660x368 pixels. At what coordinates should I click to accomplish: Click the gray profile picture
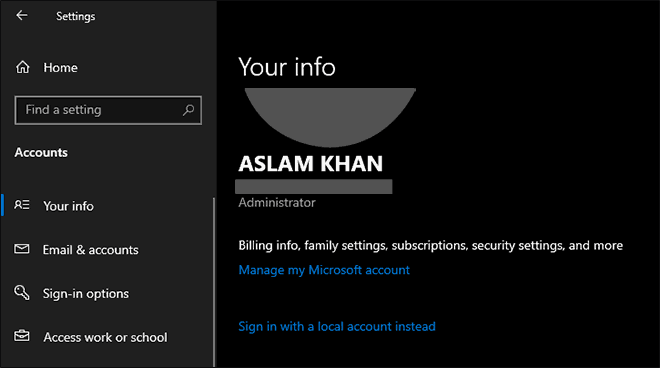330,117
